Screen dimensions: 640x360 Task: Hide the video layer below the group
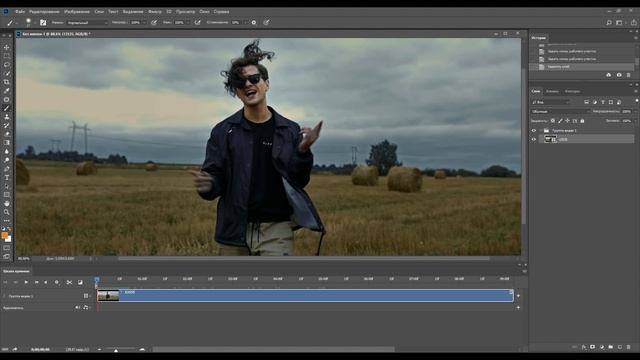(533, 139)
